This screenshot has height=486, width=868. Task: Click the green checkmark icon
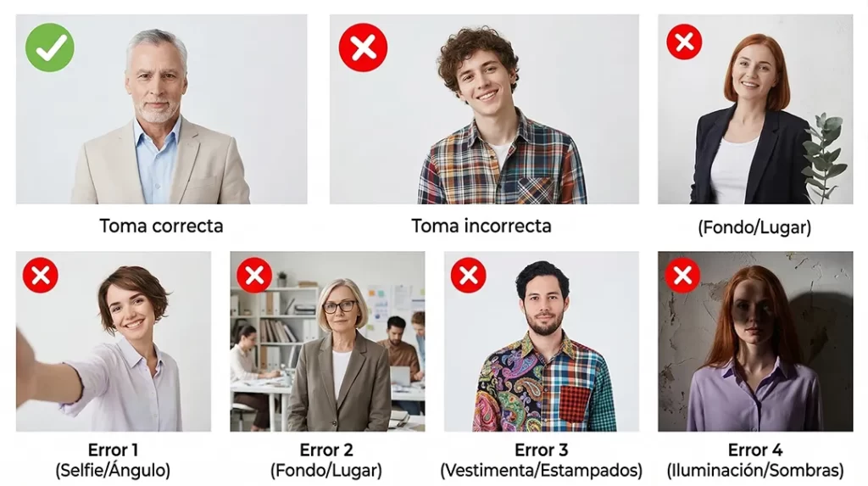pyautogui.click(x=50, y=47)
